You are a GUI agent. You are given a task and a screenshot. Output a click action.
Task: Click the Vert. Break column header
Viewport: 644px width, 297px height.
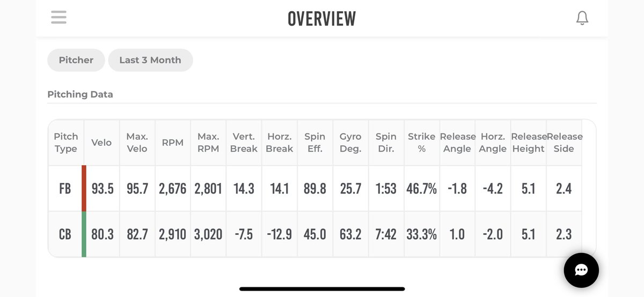[244, 143]
